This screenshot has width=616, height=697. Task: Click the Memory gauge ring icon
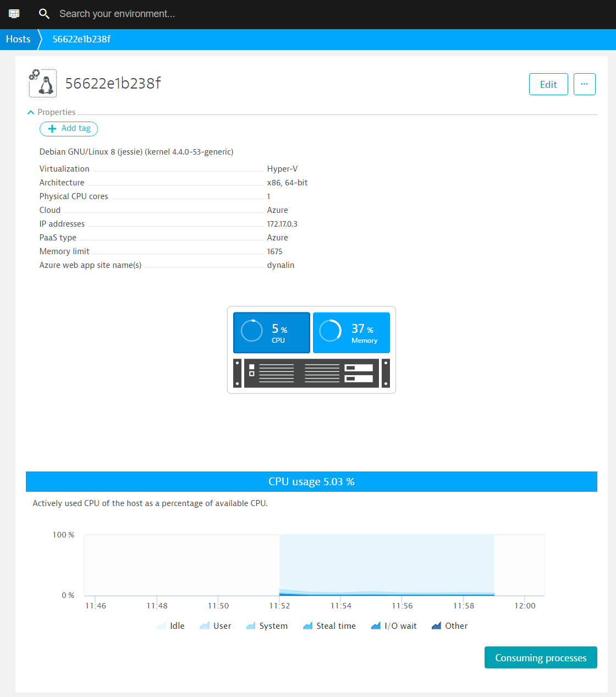pyautogui.click(x=331, y=331)
